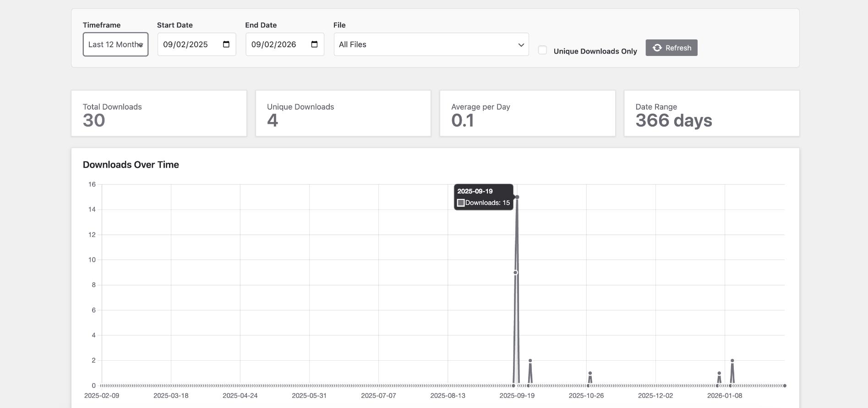Open the Timeframe dropdown
868x408 pixels.
pos(115,44)
